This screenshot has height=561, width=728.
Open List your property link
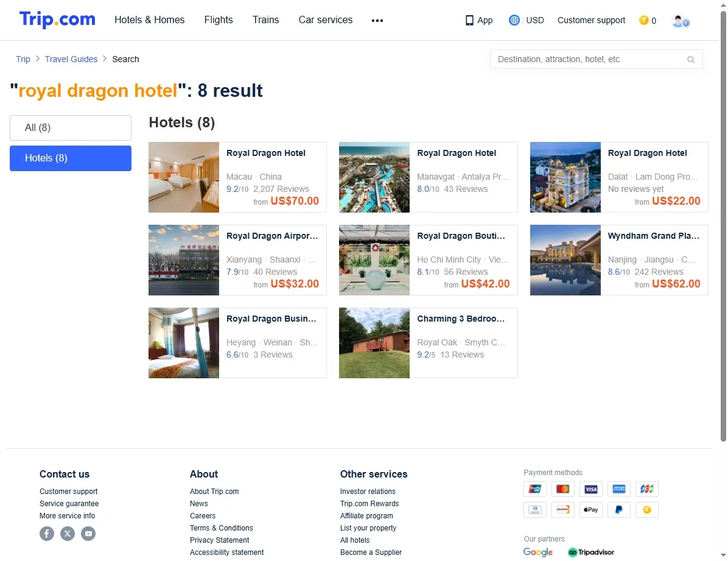tap(368, 528)
